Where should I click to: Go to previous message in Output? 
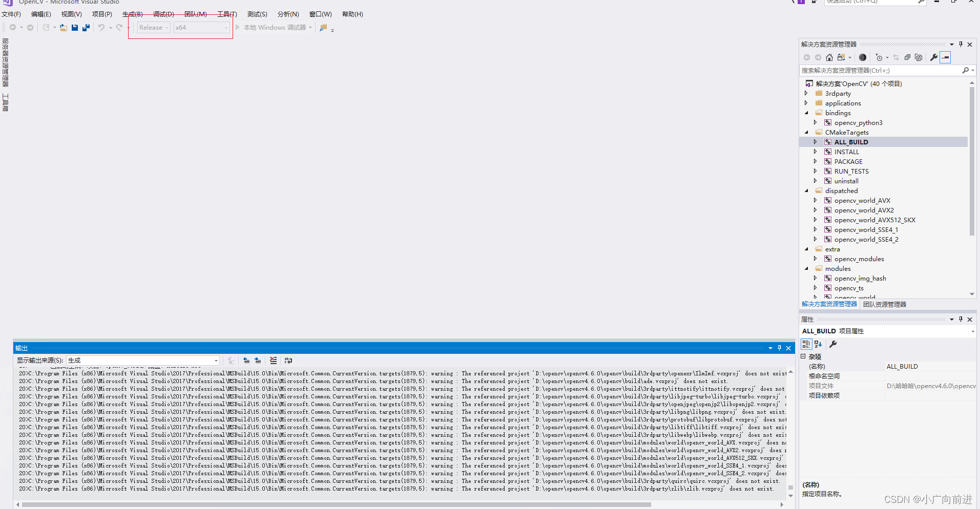[x=246, y=360]
